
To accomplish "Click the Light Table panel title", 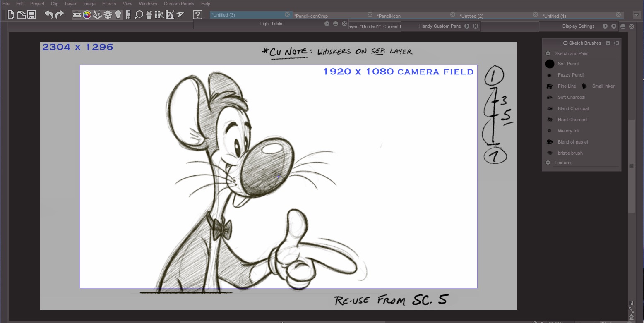I will pos(271,24).
